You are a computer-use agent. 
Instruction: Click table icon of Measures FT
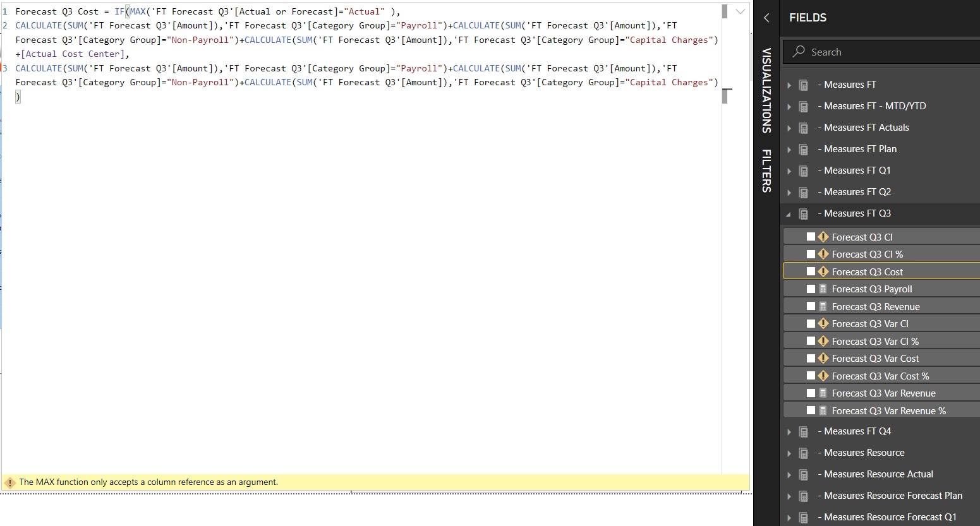tap(804, 85)
